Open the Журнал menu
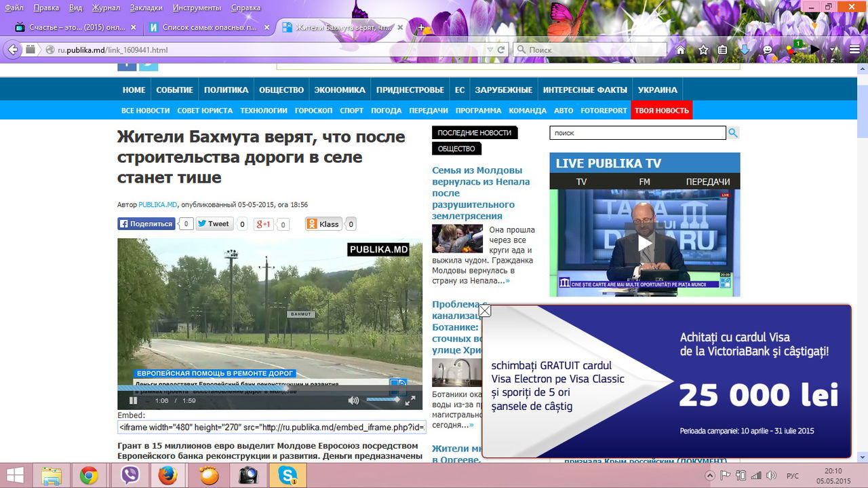The image size is (868, 488). (105, 7)
